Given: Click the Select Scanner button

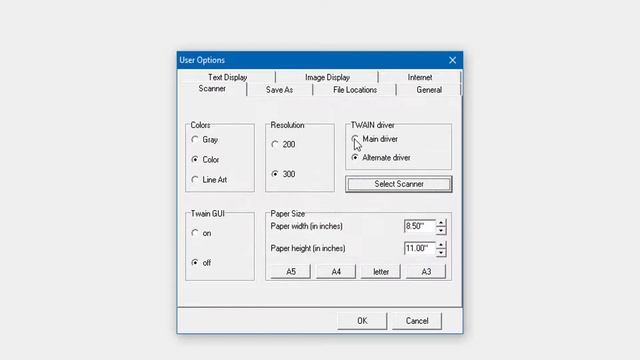Looking at the screenshot, I should pyautogui.click(x=399, y=184).
